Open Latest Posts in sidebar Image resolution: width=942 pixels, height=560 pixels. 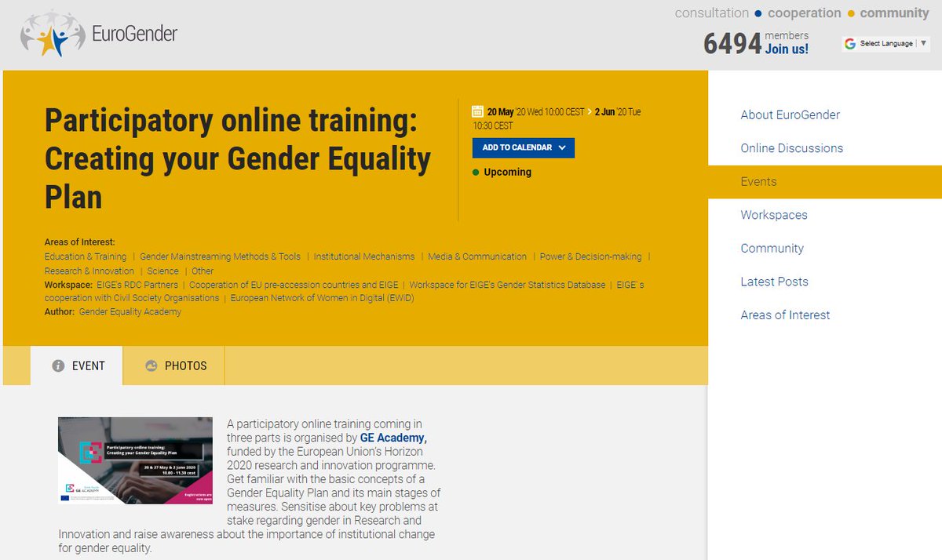[x=775, y=282]
